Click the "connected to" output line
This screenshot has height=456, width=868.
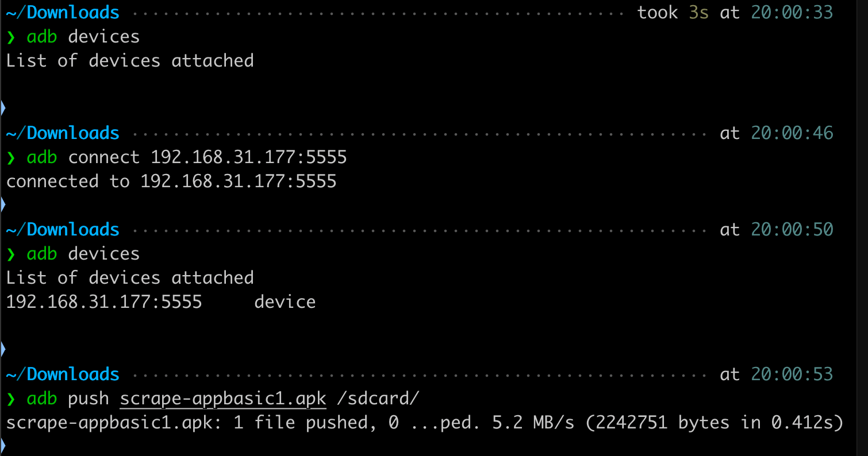pos(171,181)
